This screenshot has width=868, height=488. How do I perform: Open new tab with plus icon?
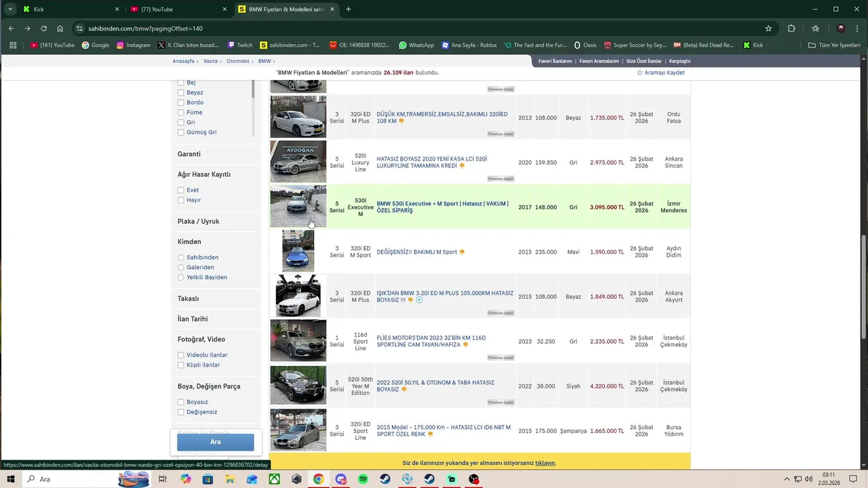349,9
